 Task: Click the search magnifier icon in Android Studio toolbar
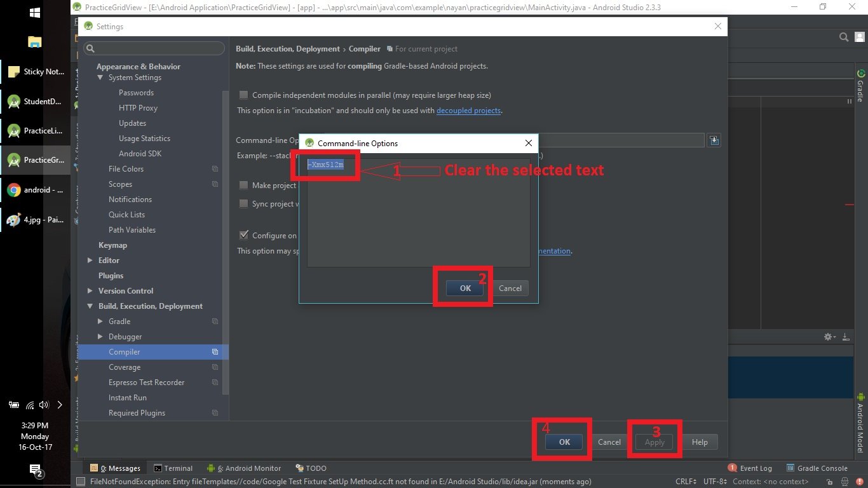click(844, 37)
